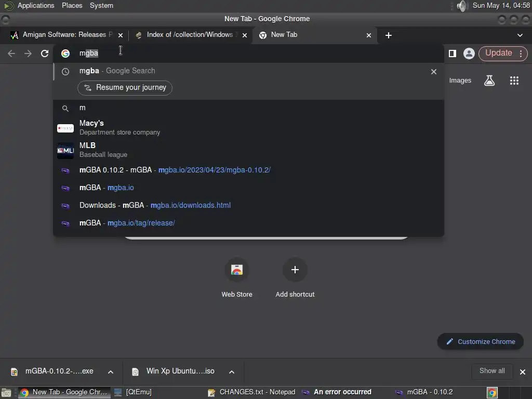Open the Google apps grid
The width and height of the screenshot is (532, 399).
click(514, 81)
